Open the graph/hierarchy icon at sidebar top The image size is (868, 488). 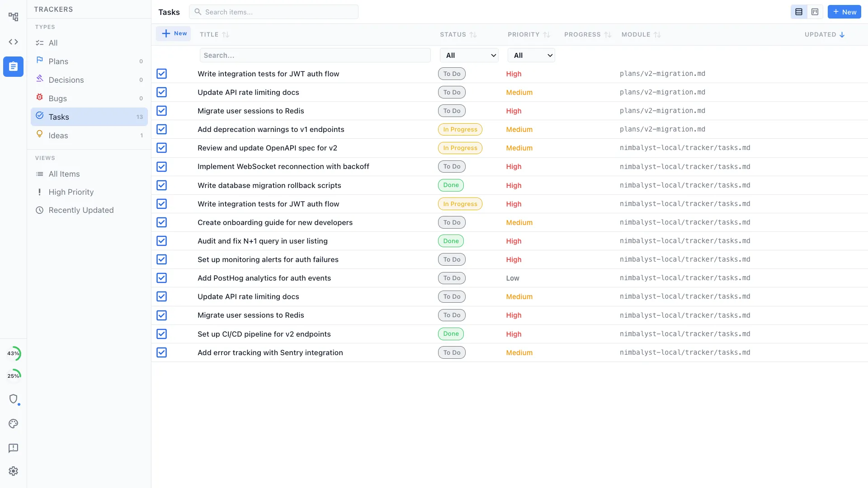tap(13, 16)
